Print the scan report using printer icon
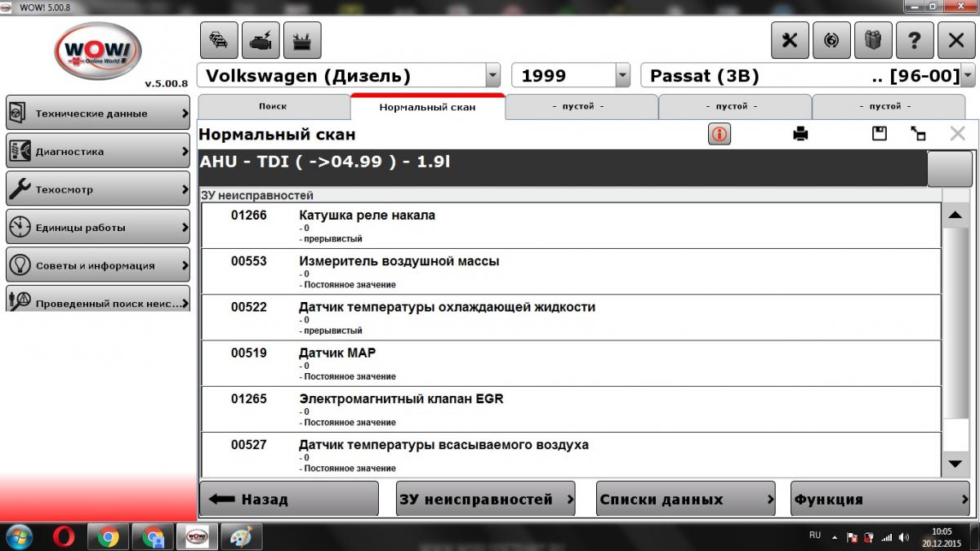This screenshot has height=551, width=980. [800, 135]
